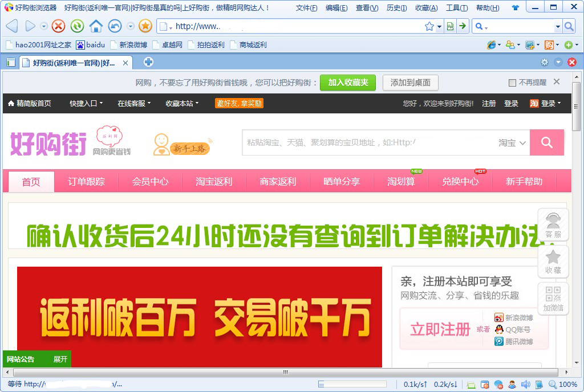Screen dimensions: 584x392
Task: Click the 立即注册 button
Action: pyautogui.click(x=440, y=329)
